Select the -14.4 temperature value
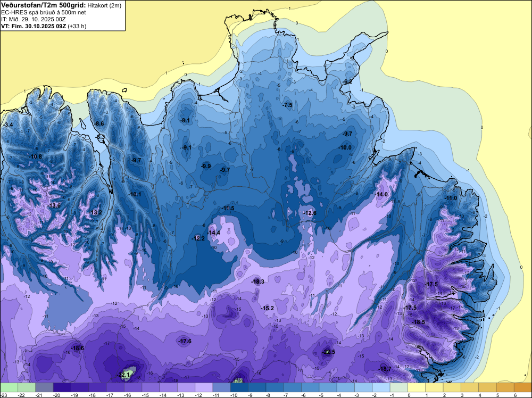Screen dimensions: 532x398 (214, 233)
